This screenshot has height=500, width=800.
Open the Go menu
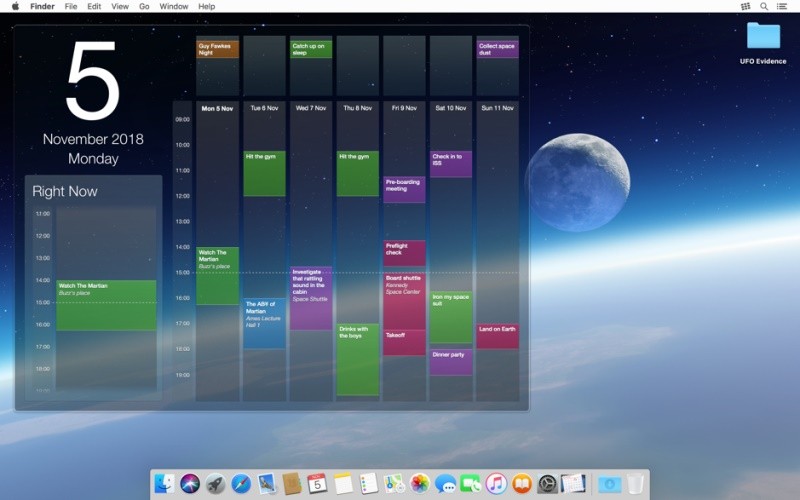coord(144,6)
